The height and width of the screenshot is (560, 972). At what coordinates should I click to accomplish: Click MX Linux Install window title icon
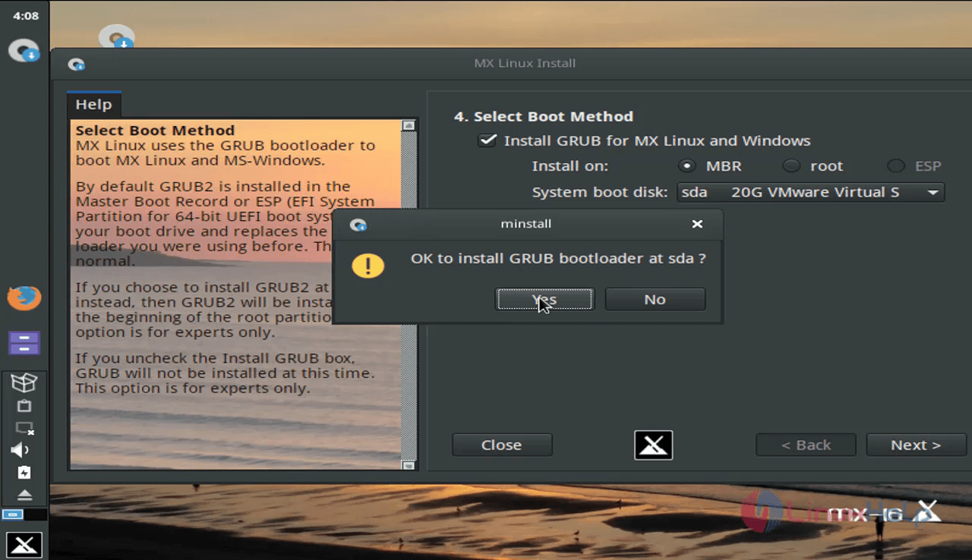click(76, 64)
